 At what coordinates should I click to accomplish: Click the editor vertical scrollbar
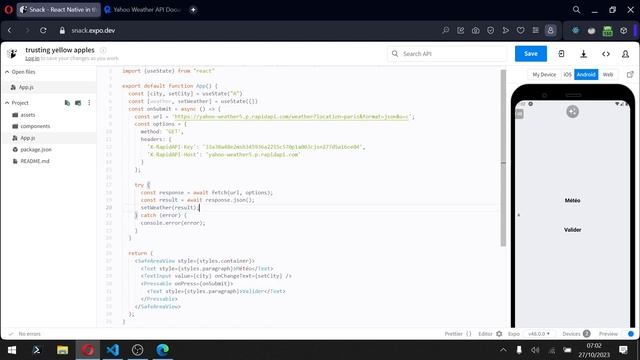(x=503, y=158)
